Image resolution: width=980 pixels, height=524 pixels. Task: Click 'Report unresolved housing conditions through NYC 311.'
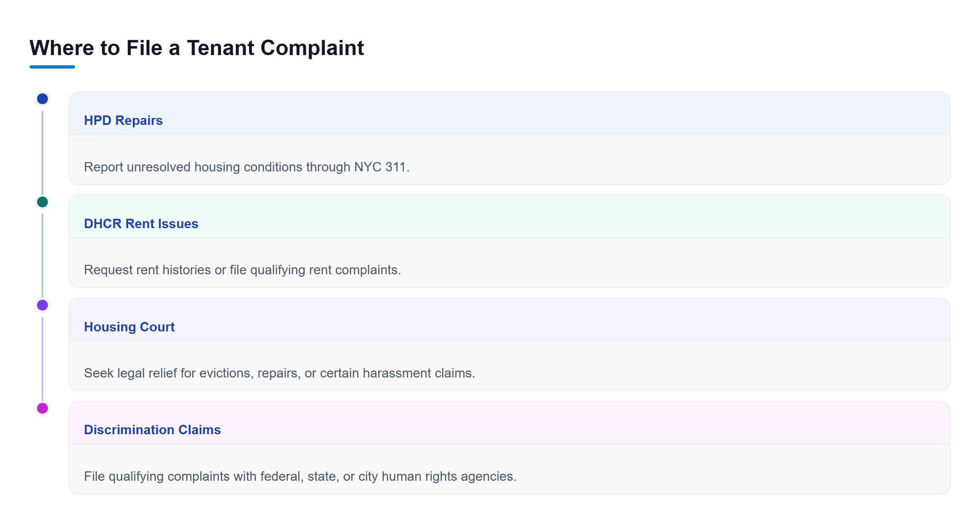[247, 167]
